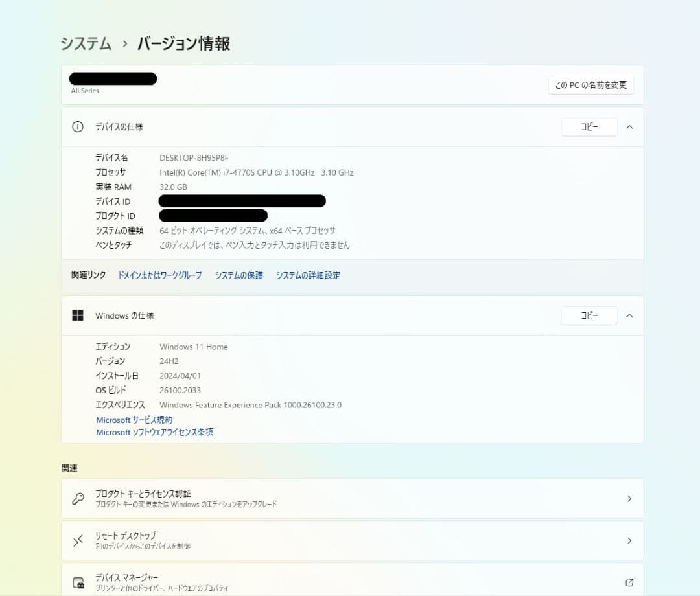
Task: Click the リモート デスクトップ monitor icon
Action: 78,540
